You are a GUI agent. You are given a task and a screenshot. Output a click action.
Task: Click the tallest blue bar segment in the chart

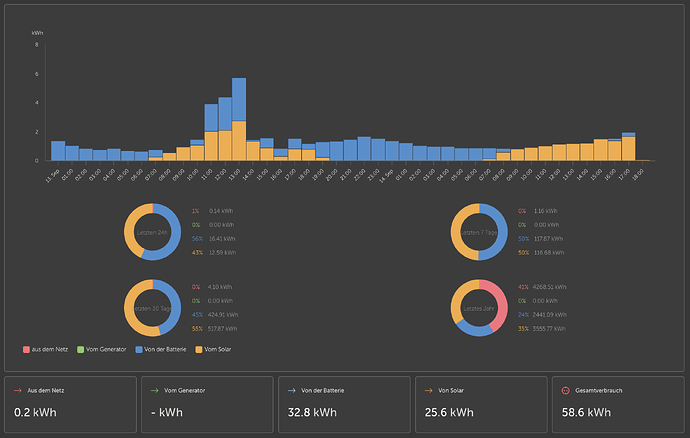click(x=239, y=99)
